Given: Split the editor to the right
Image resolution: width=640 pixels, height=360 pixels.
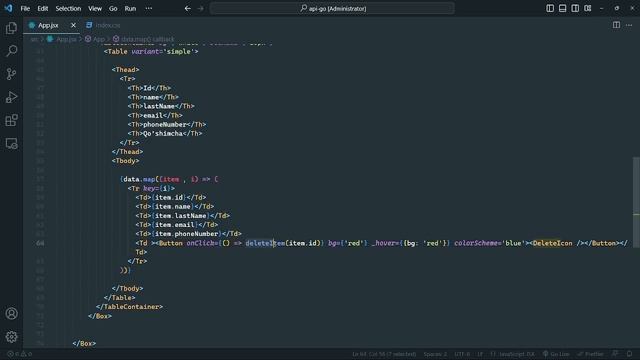Looking at the screenshot, I should point(616,25).
